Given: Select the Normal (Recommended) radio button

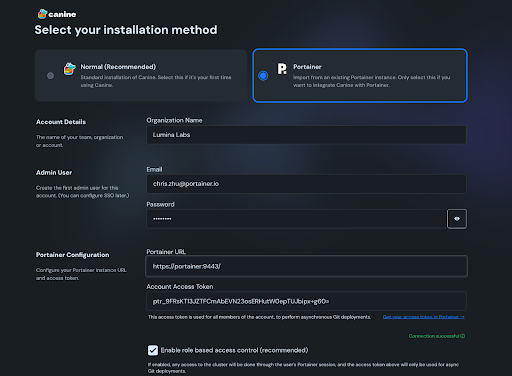Looking at the screenshot, I should [50, 76].
